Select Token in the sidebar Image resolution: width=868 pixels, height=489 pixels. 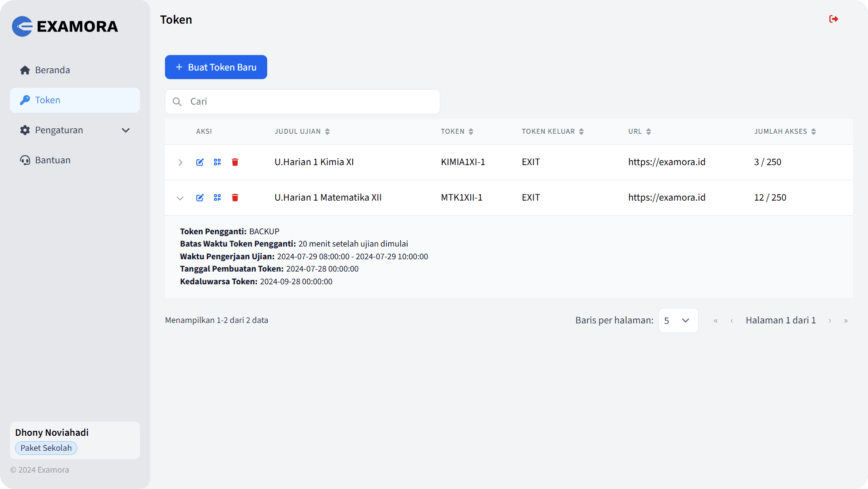point(75,100)
